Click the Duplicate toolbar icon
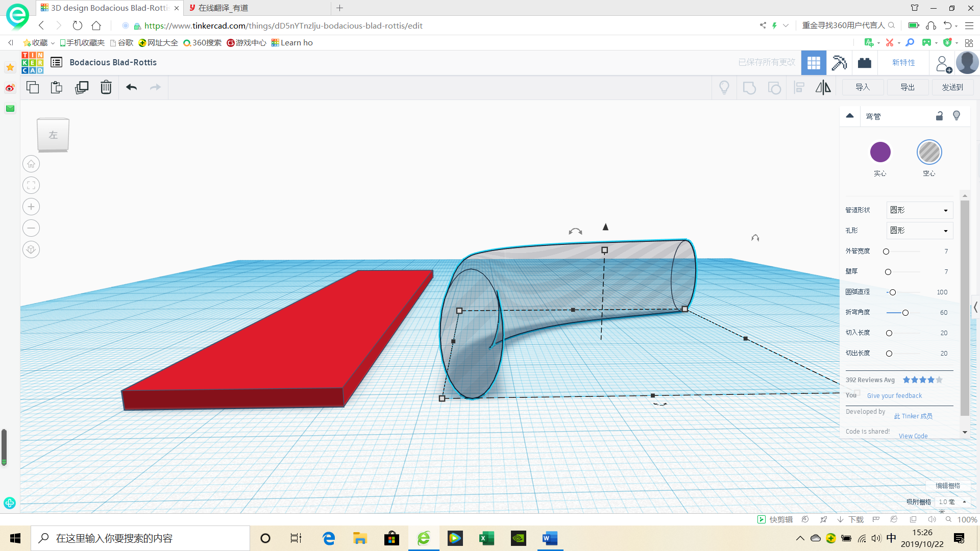Image resolution: width=980 pixels, height=551 pixels. [x=81, y=87]
